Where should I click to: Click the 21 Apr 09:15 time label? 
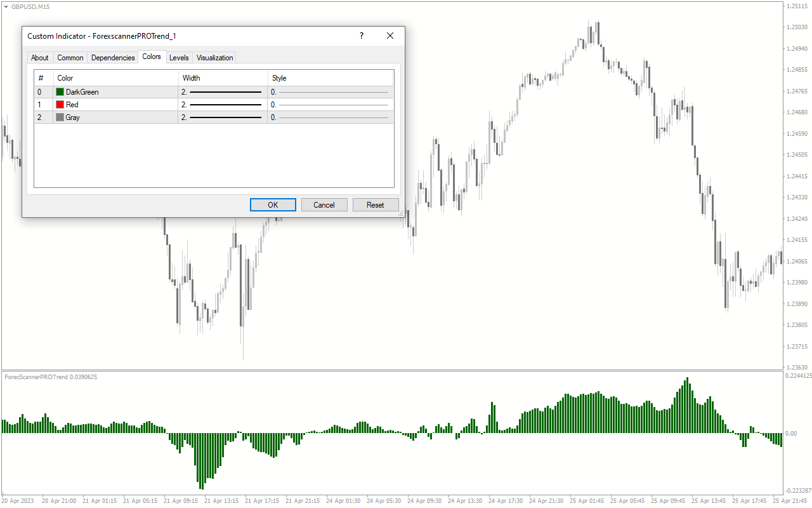[x=181, y=501]
